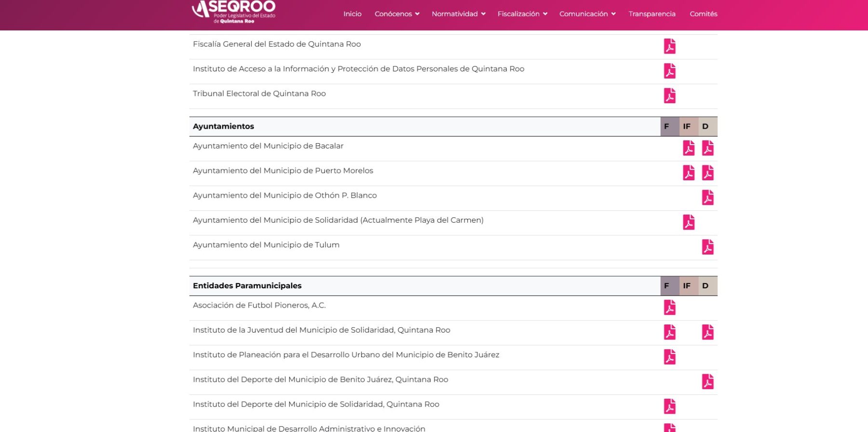Go to the Inicio page
868x432 pixels.
coord(352,14)
